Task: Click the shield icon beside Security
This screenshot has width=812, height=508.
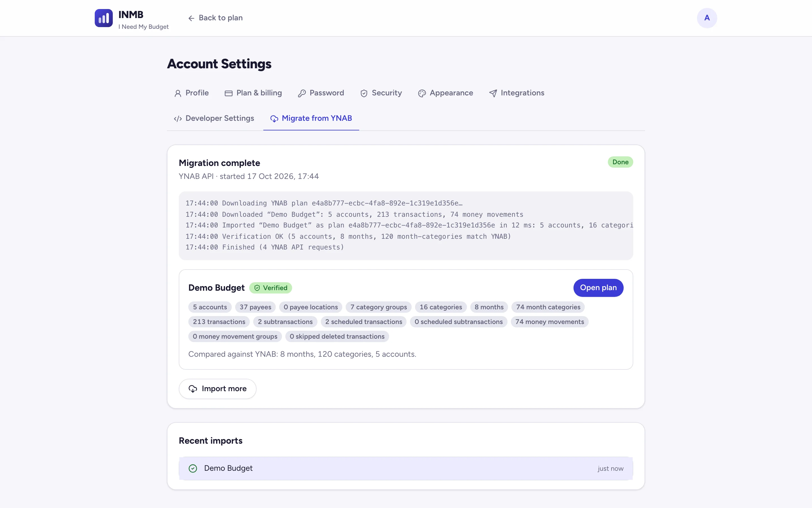Action: (x=364, y=93)
